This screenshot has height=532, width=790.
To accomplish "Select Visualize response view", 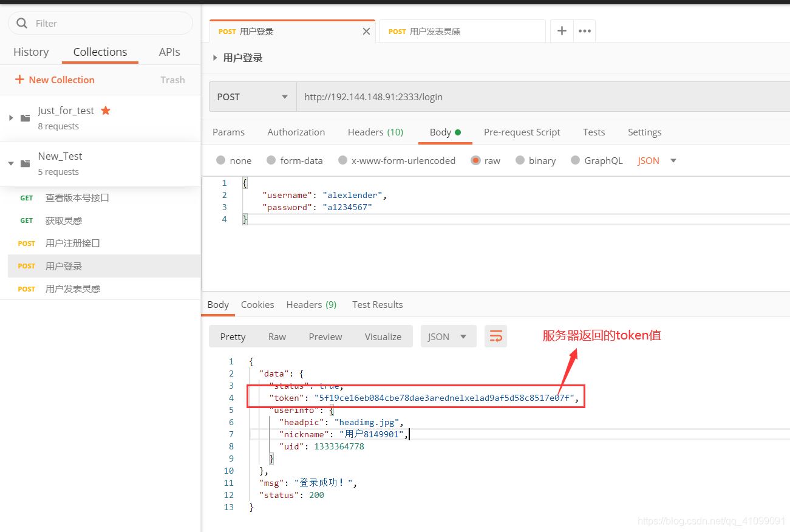I will click(x=383, y=336).
